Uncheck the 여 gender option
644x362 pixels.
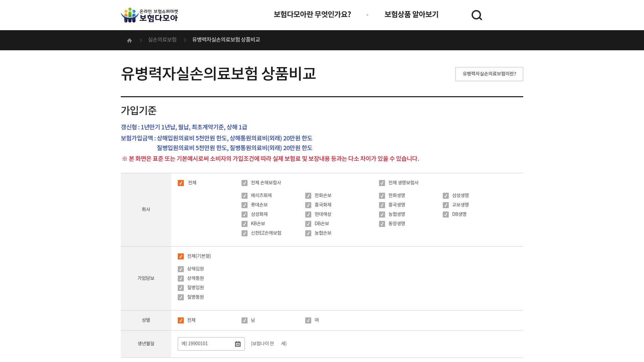308,320
